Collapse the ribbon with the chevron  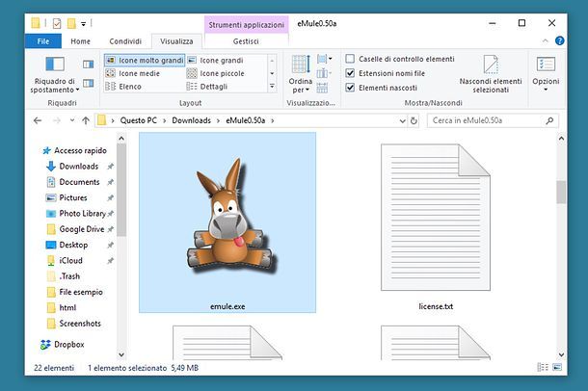pos(546,40)
